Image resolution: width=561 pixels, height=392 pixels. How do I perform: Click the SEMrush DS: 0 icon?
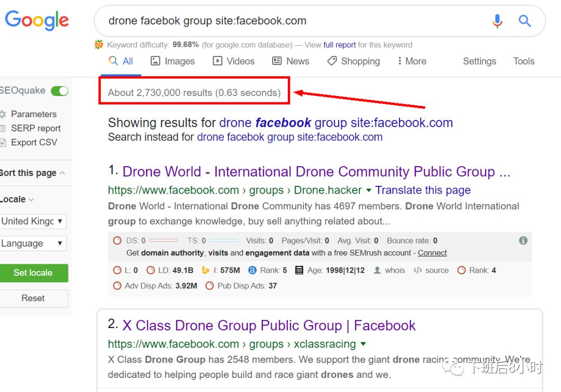(x=117, y=240)
